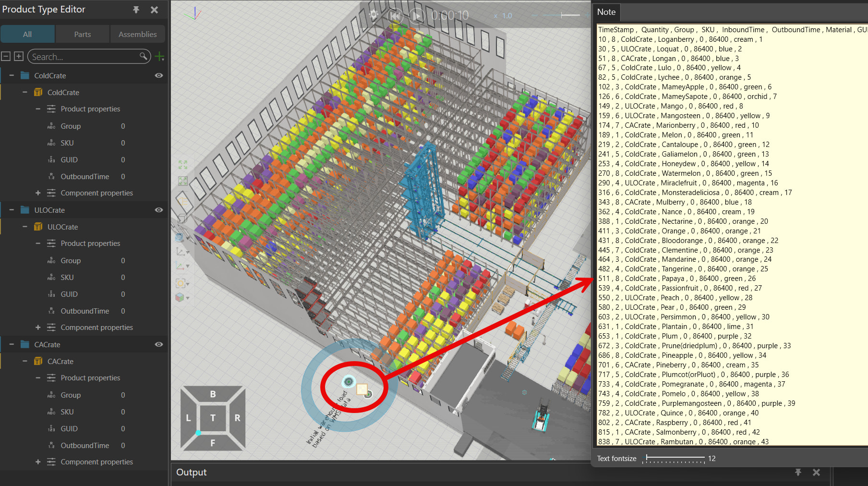Image resolution: width=868 pixels, height=486 pixels.
Task: Toggle visibility of ColdCrate group
Action: 159,76
